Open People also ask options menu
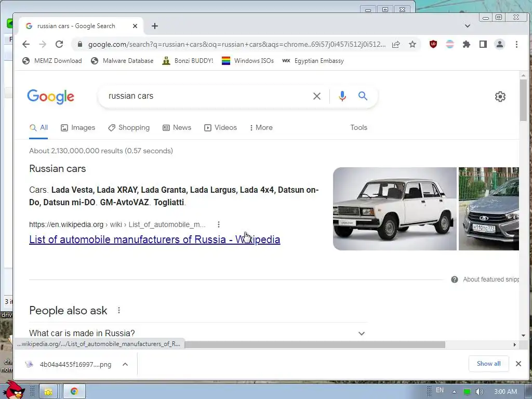The image size is (532, 399). tap(119, 310)
